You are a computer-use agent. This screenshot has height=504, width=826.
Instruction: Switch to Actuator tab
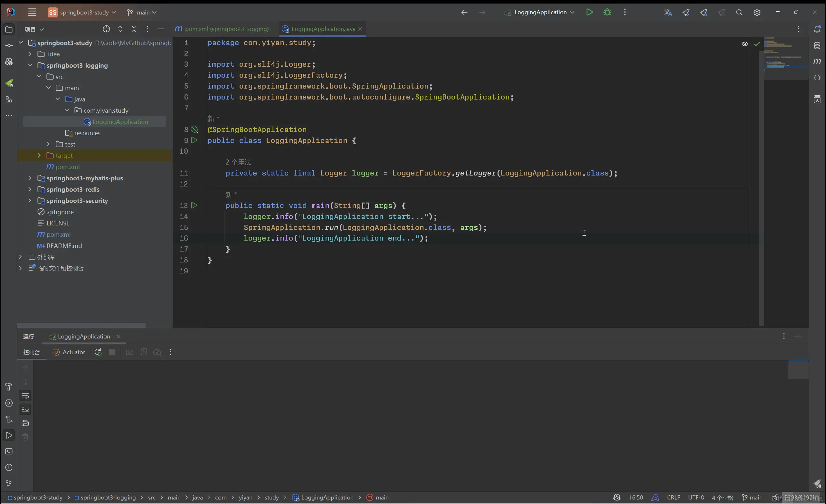click(x=69, y=352)
